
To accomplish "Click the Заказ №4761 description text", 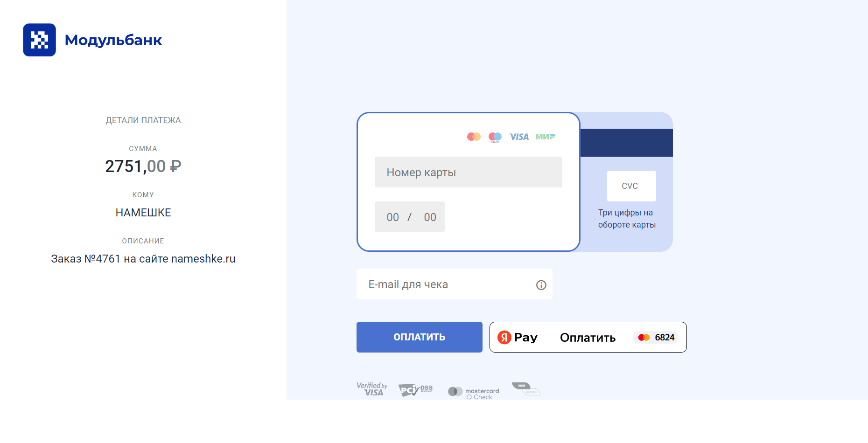I will [x=143, y=259].
